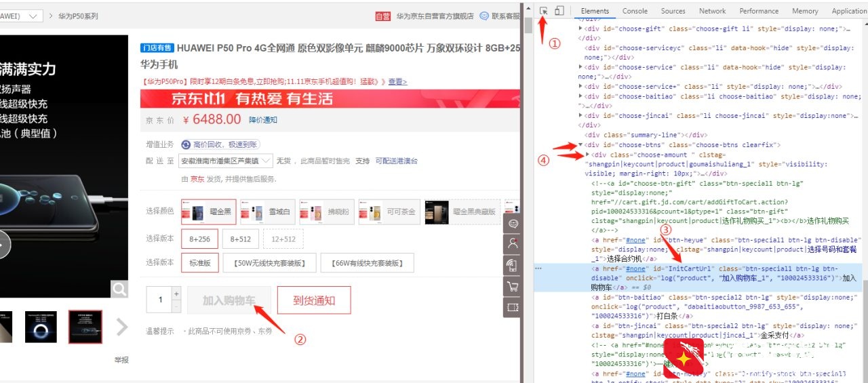
Task: Open the shopping cart sidebar icon
Action: [x=513, y=286]
